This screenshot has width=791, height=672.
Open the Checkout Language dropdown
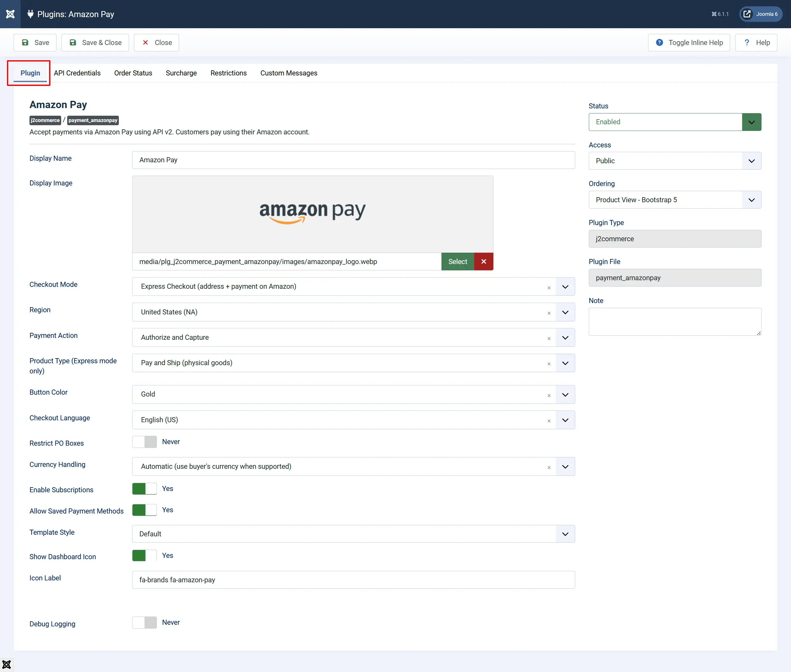coord(565,420)
